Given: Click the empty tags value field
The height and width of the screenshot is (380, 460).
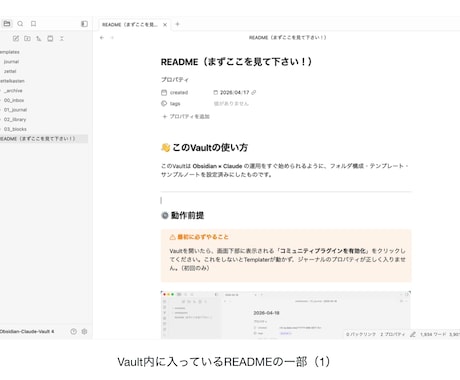Looking at the screenshot, I should (231, 104).
